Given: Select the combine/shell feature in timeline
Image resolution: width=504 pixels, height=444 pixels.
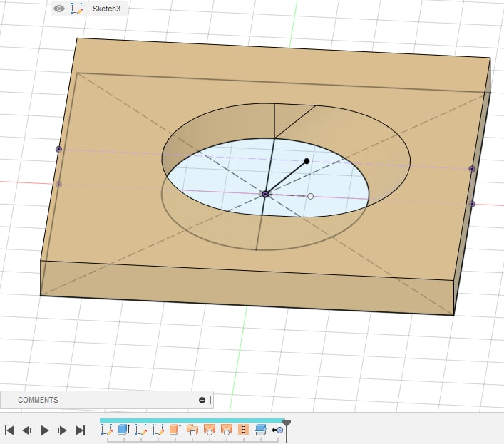Looking at the screenshot, I should click(x=192, y=430).
